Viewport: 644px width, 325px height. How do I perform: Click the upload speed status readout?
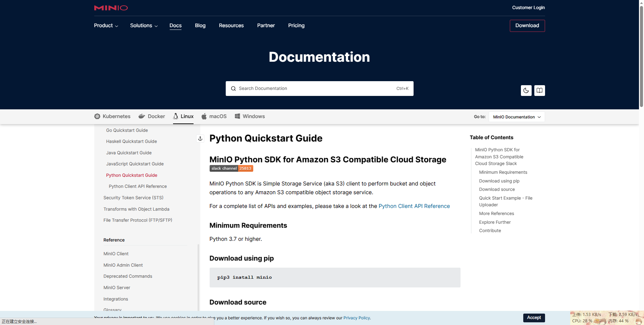pos(587,315)
